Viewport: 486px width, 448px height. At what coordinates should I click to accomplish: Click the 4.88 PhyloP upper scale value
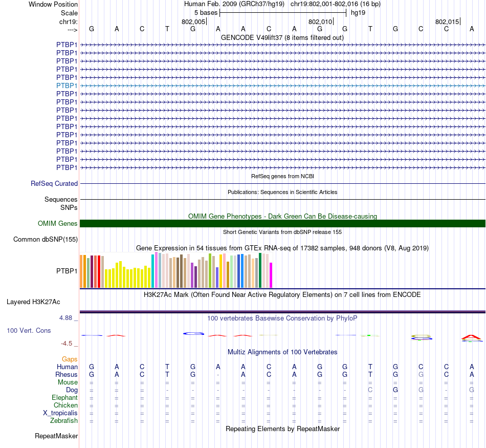pos(65,317)
